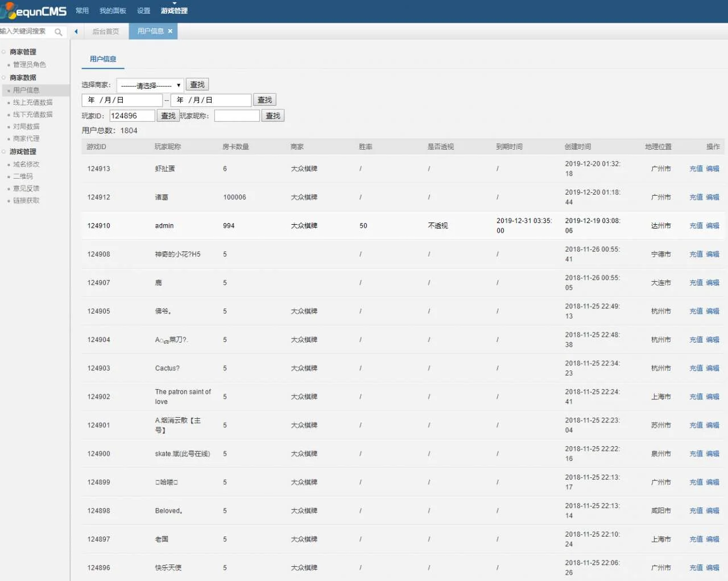Open 线上充值数据 in the sidebar

point(32,102)
